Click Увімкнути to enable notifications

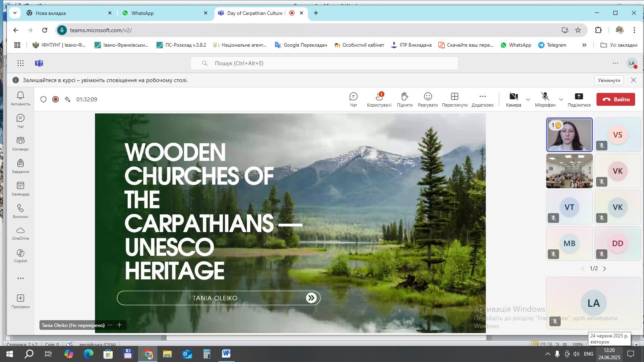coord(609,80)
